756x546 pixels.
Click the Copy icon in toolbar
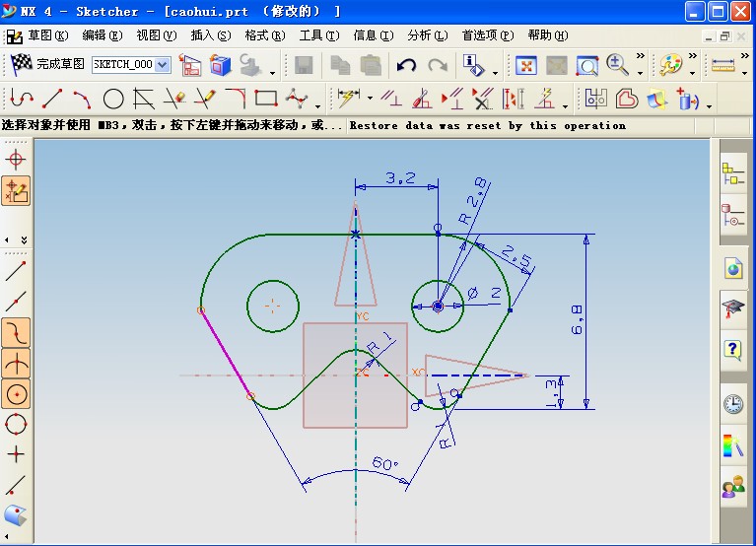(x=340, y=65)
